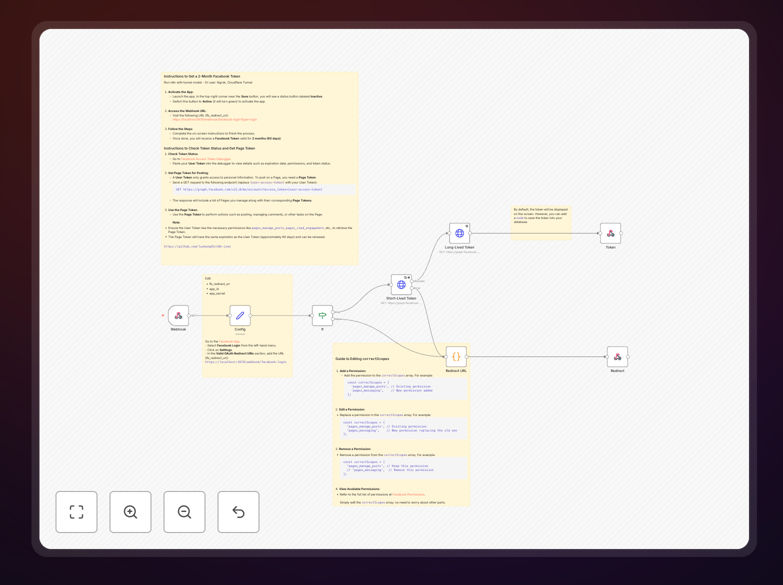Image resolution: width=783 pixels, height=585 pixels.
Task: Select the If signpost node
Action: pyautogui.click(x=322, y=315)
